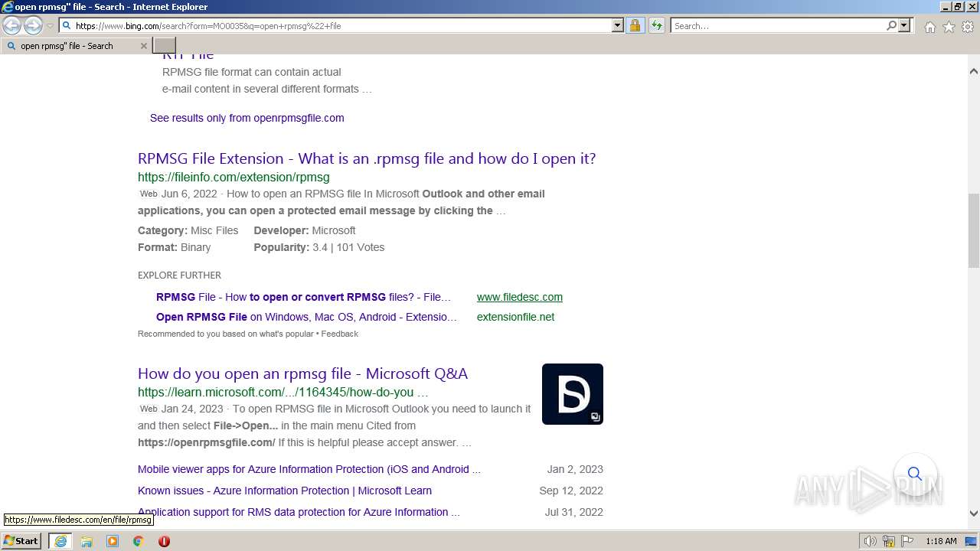The image size is (980, 551).
Task: Open 'Mobile viewer apps for Azure Information Protection' link
Action: pyautogui.click(x=309, y=469)
